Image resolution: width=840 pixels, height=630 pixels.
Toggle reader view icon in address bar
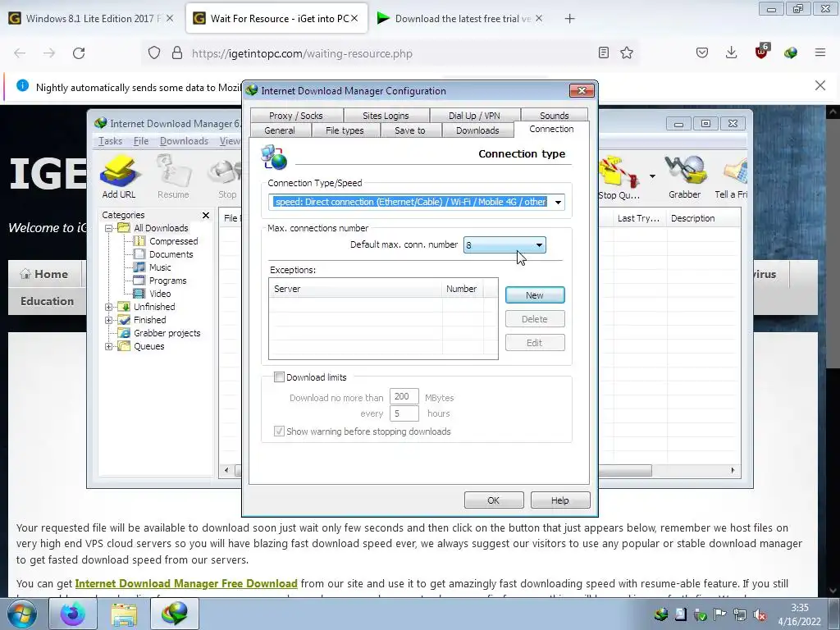[604, 52]
